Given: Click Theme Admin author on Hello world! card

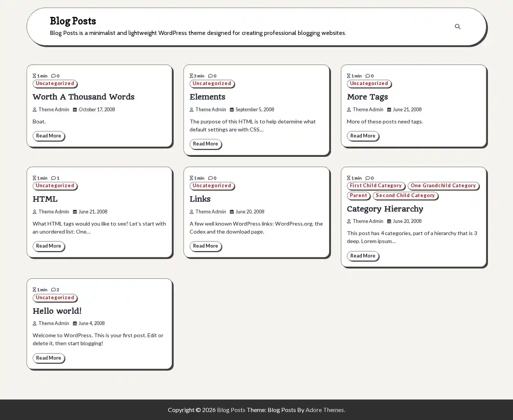Looking at the screenshot, I should pyautogui.click(x=54, y=324).
